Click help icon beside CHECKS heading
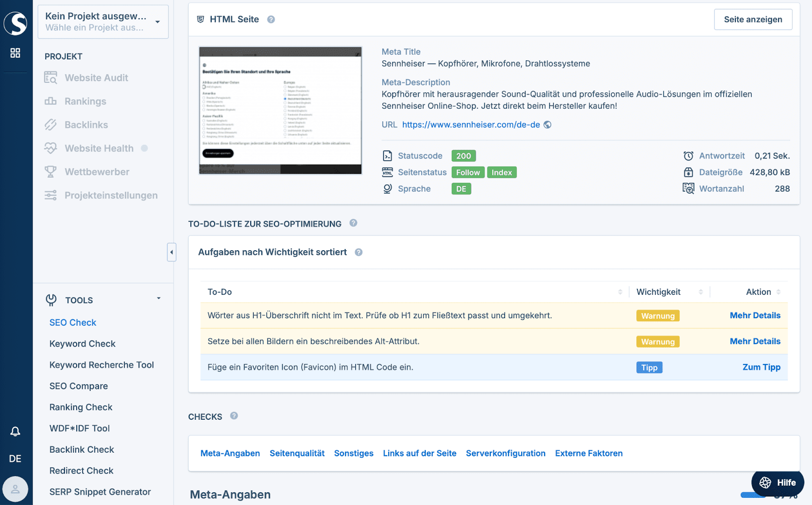Image resolution: width=812 pixels, height=505 pixels. click(x=234, y=416)
